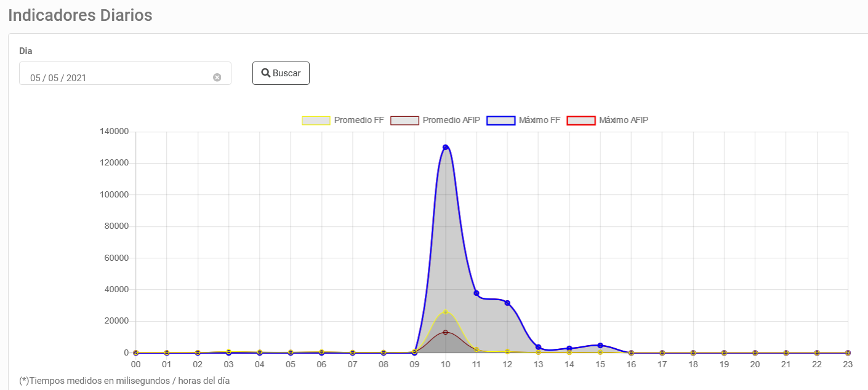
Task: Click the Máximo FF data point at hour 12
Action: point(507,303)
